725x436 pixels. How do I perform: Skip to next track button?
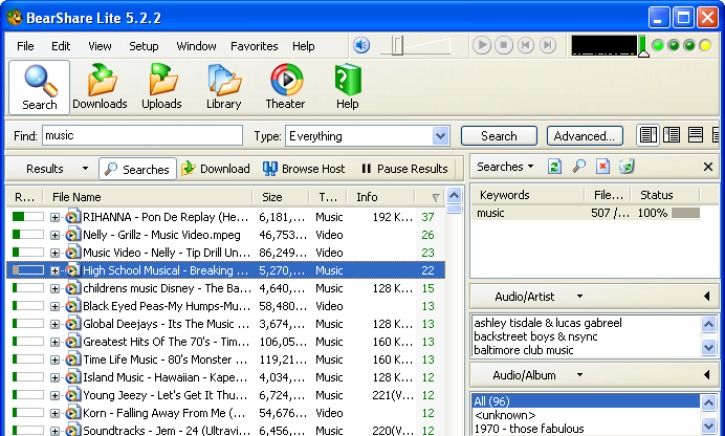547,45
